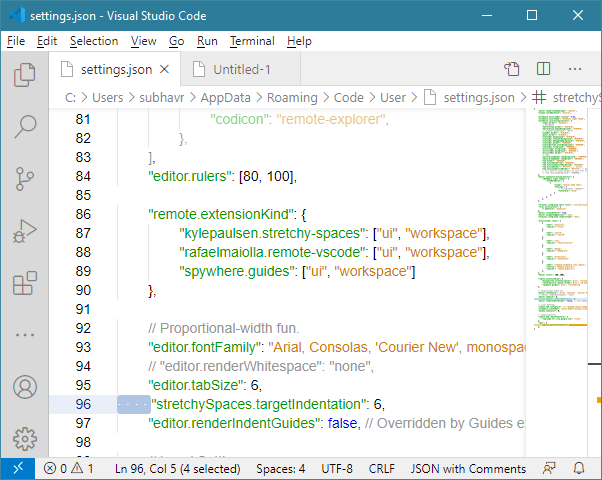The width and height of the screenshot is (602, 480).
Task: Open the Go menu
Action: (177, 41)
